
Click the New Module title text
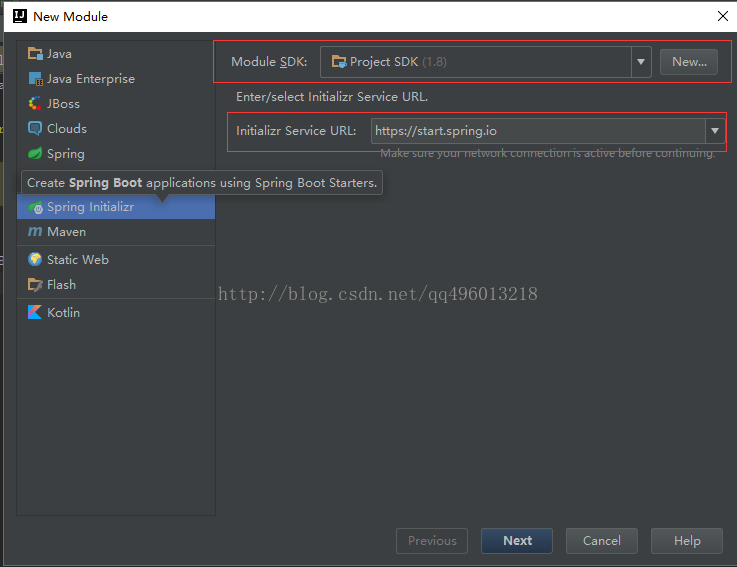click(71, 16)
